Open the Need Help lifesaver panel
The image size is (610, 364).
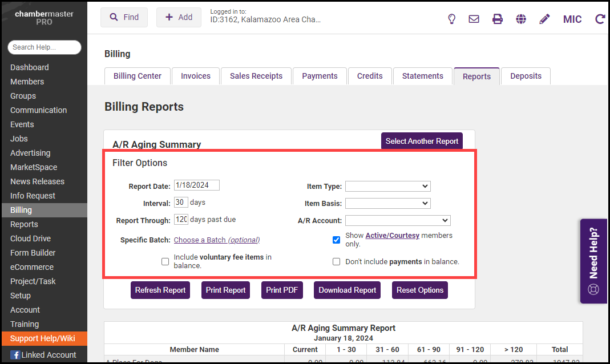593,261
